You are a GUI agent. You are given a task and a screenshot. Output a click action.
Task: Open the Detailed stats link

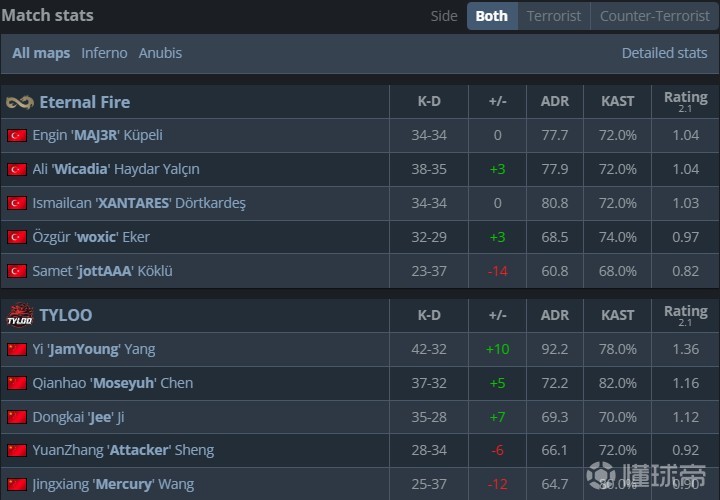point(664,53)
